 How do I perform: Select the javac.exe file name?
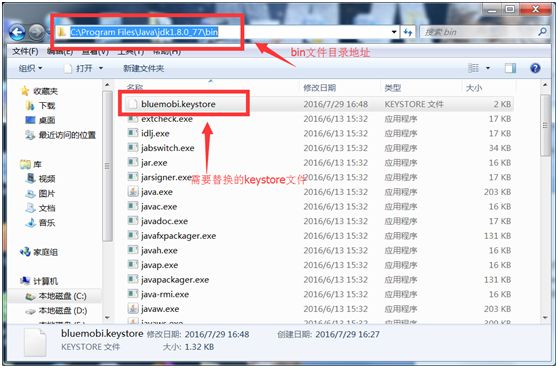[159, 206]
